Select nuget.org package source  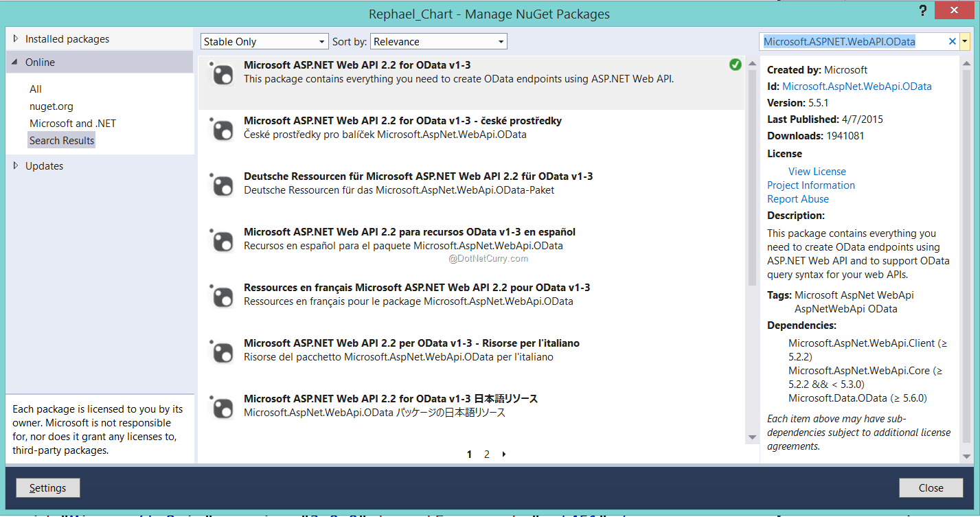[x=52, y=106]
